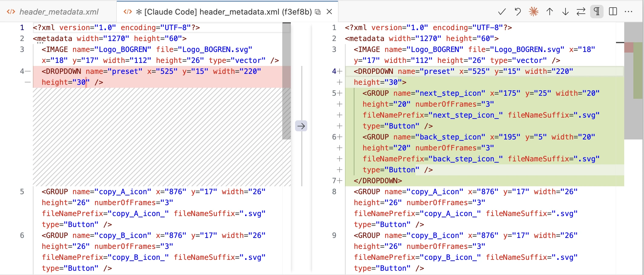Open split editor with the layout icon
Image resolution: width=644 pixels, height=275 pixels.
click(x=613, y=12)
